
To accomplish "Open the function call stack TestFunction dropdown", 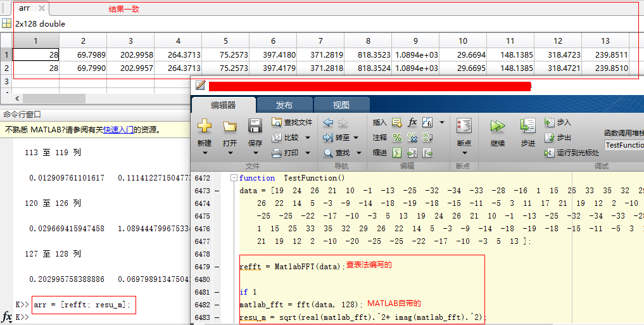I will pyautogui.click(x=624, y=144).
